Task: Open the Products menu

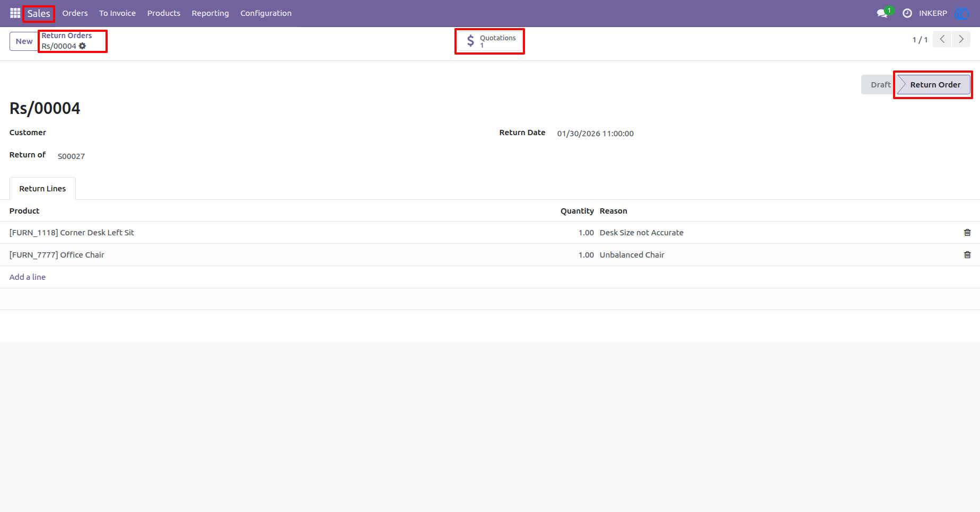Action: [x=164, y=13]
